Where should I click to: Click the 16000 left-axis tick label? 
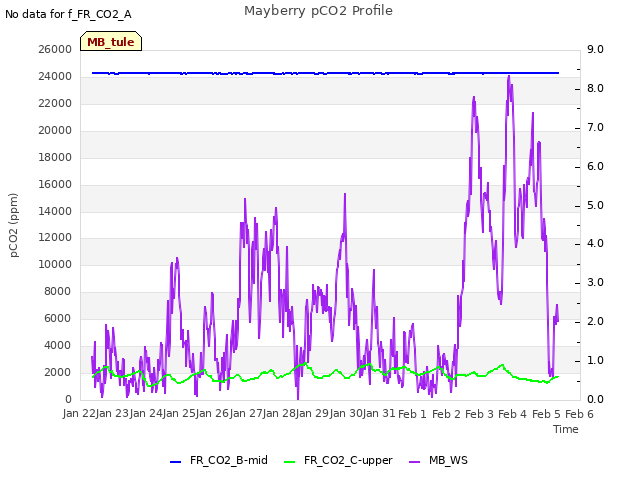point(55,184)
